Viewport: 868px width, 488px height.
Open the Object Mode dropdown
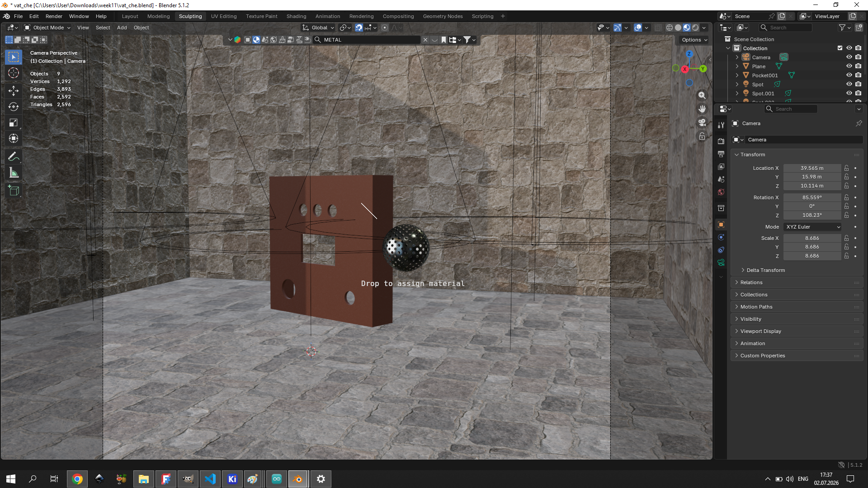(x=47, y=28)
